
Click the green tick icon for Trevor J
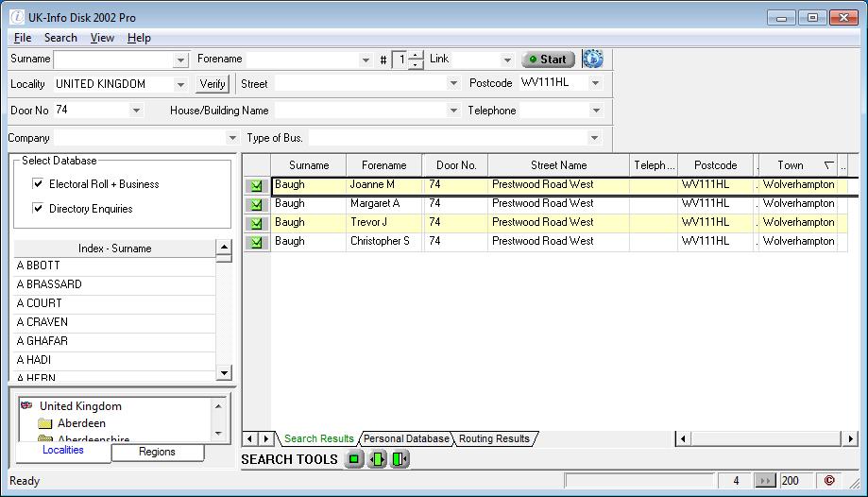pos(256,224)
